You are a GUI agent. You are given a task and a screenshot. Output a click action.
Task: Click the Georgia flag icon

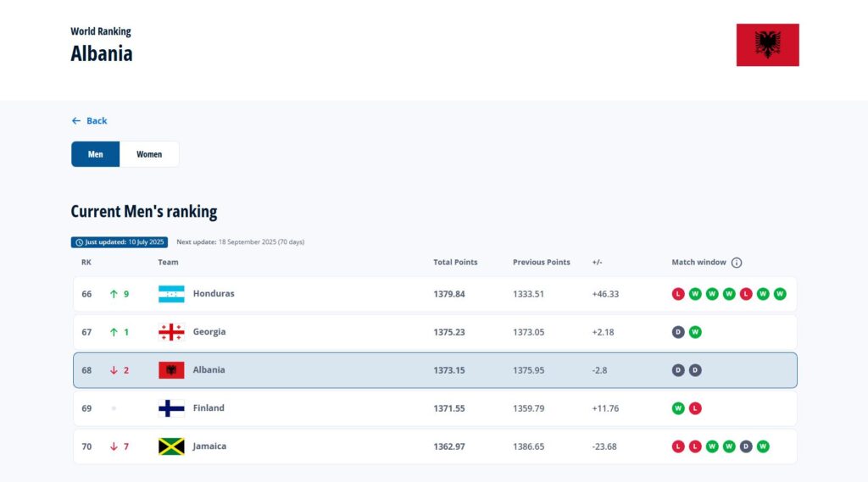coord(171,332)
